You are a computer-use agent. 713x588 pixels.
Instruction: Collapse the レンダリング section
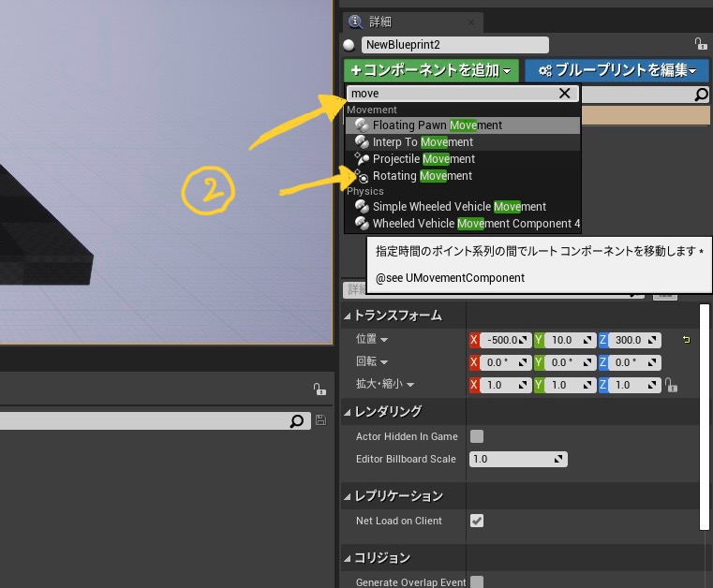348,411
